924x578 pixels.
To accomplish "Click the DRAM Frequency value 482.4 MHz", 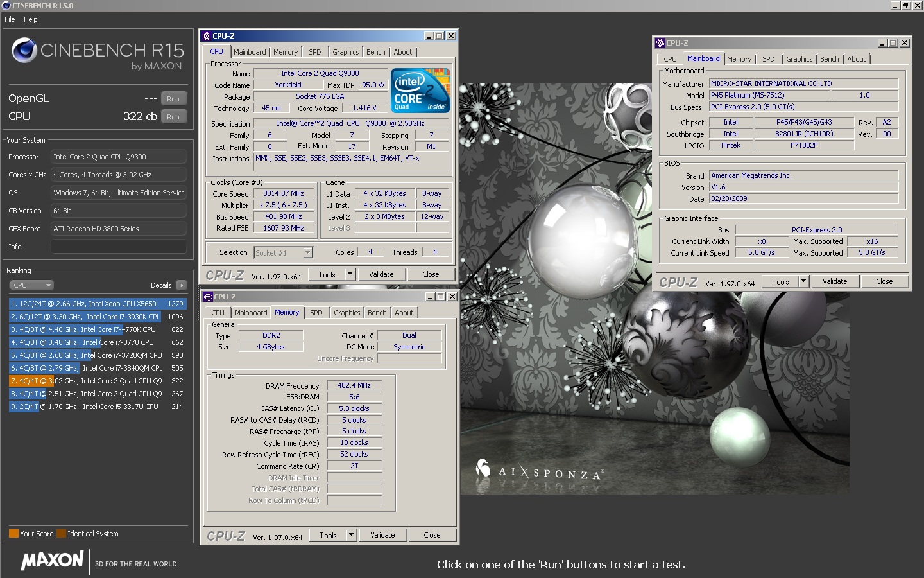I will click(x=354, y=386).
